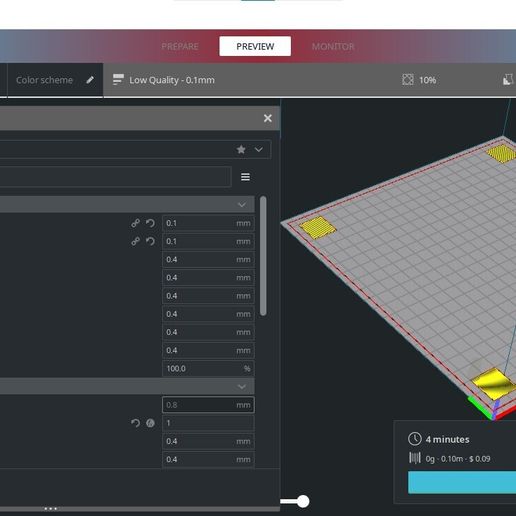Reset the first 0.1 mm setting
Image resolution: width=516 pixels, height=516 pixels.
150,223
